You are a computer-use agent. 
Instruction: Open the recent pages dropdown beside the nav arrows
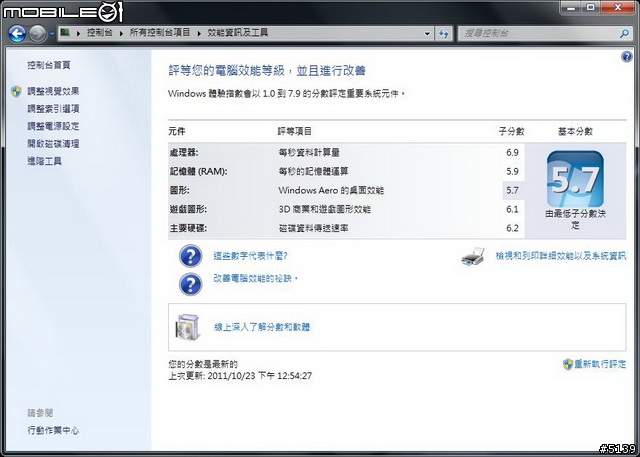click(52, 34)
